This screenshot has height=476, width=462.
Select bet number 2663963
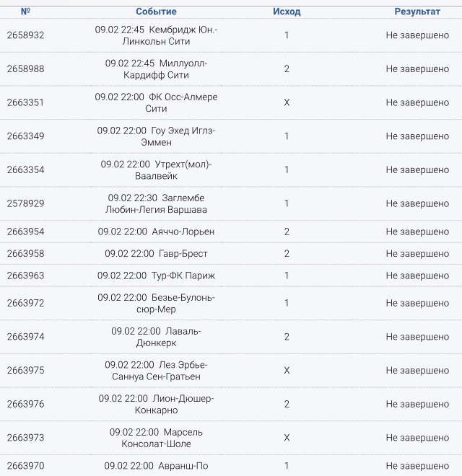tap(25, 276)
